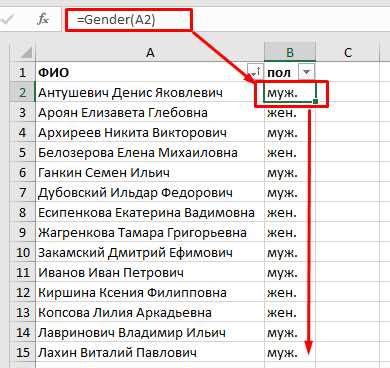Select cell Копсова Лилия Аркадьевна
The width and height of the screenshot is (390, 368).
tap(150, 312)
